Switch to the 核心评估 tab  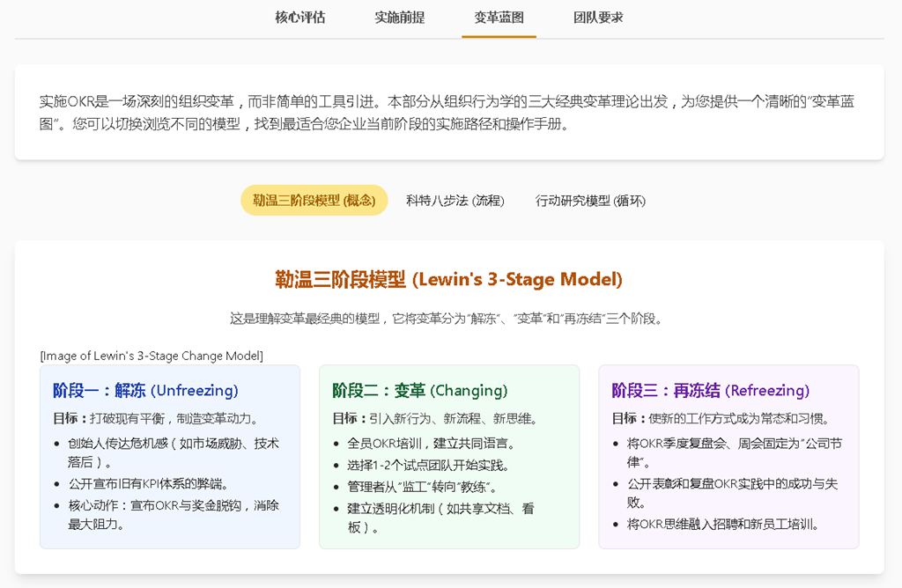click(x=299, y=18)
